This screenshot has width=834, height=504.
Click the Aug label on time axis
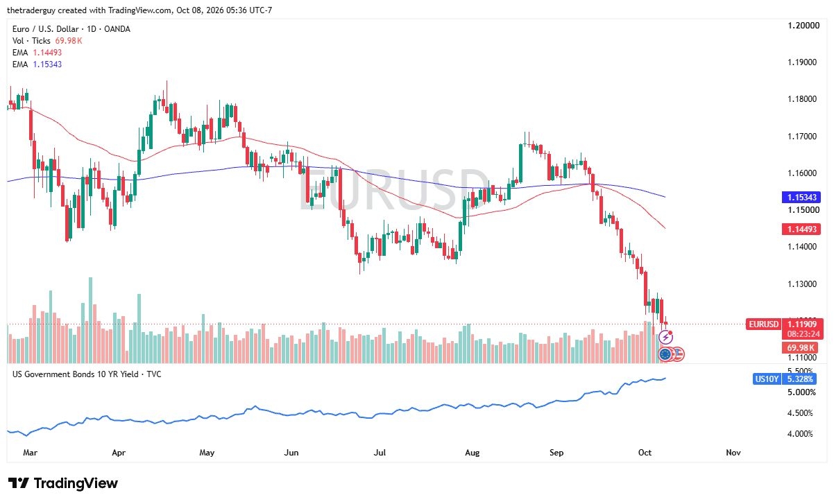point(472,453)
